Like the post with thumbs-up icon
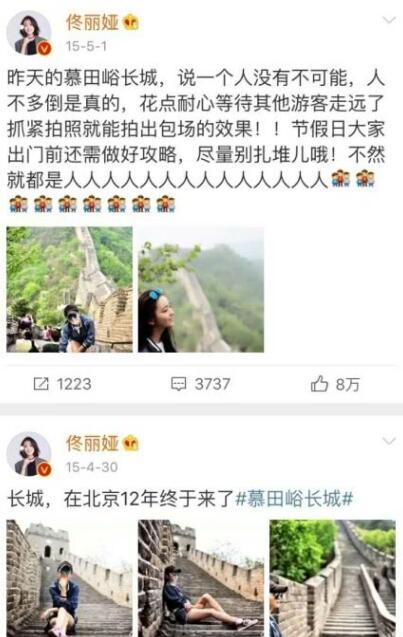The height and width of the screenshot is (637, 403). coord(319,384)
